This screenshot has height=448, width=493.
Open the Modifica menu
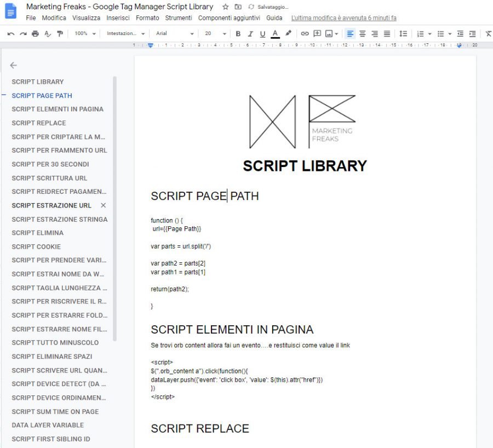pos(54,18)
